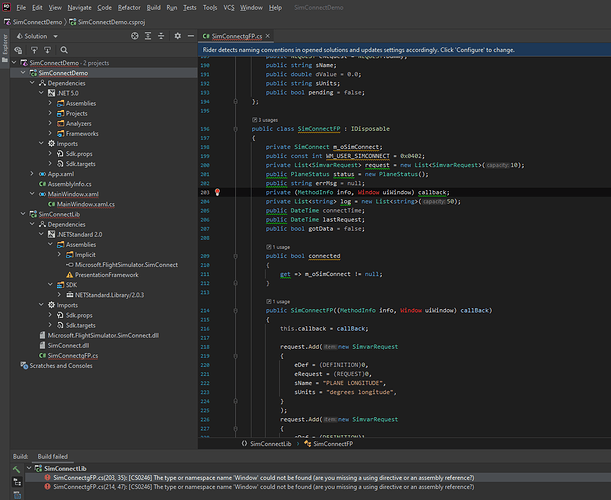Select MainWindow.xaml.cs in the solution tree
The height and width of the screenshot is (500, 611).
(86, 203)
